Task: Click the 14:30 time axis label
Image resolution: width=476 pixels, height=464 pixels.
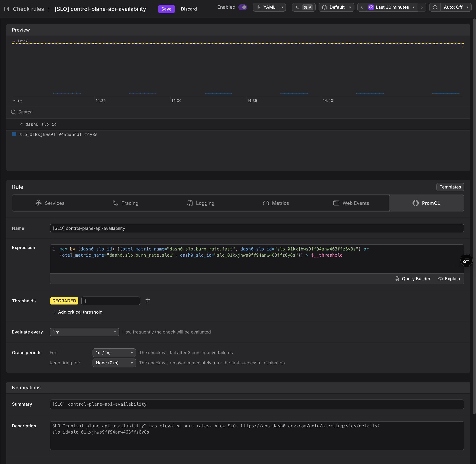Action: (x=176, y=101)
